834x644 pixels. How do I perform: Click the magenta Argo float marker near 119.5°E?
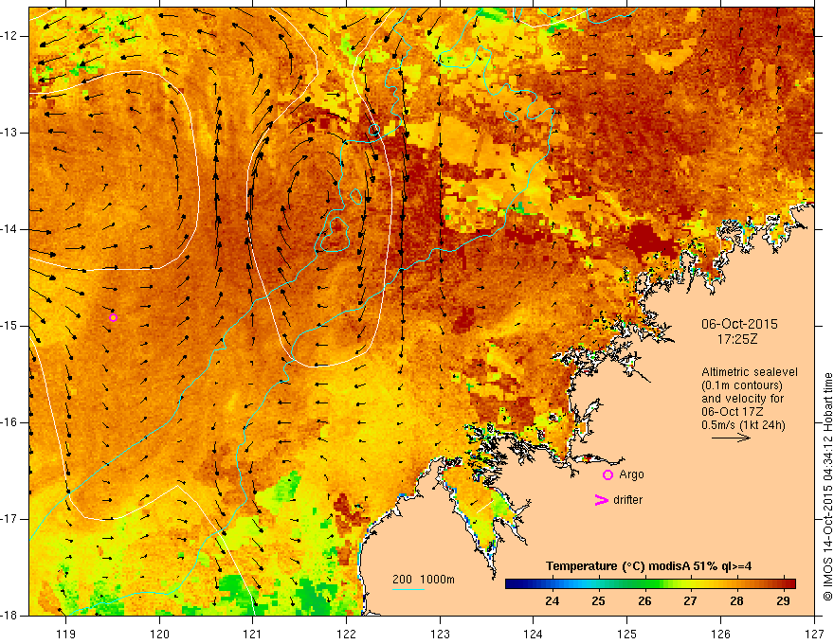click(113, 318)
